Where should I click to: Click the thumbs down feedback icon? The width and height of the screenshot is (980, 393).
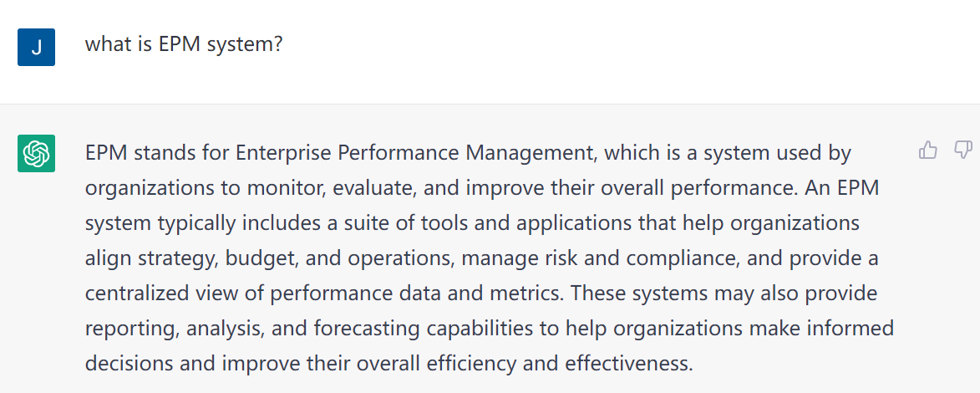coord(963,151)
